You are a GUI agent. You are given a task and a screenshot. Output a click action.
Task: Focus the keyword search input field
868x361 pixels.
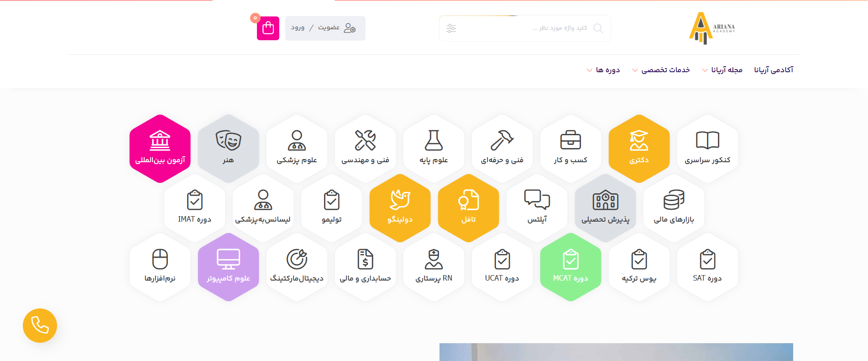pos(525,28)
